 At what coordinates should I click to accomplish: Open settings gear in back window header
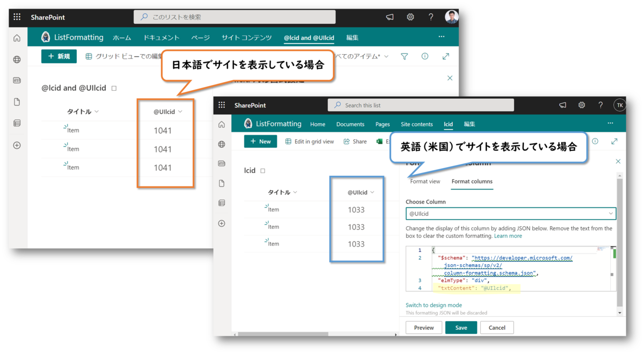point(411,17)
